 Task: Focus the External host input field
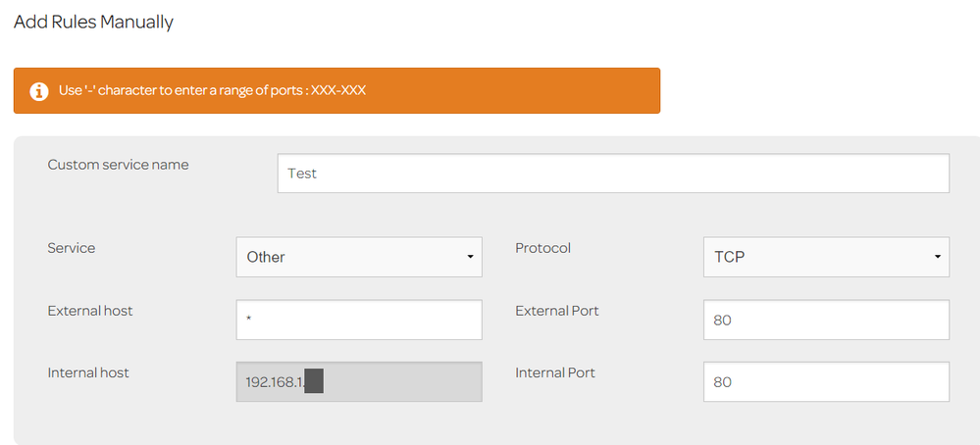coord(359,320)
